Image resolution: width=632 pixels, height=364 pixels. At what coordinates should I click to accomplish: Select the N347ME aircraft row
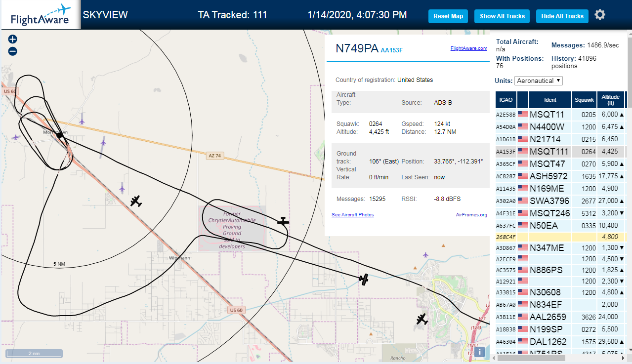pyautogui.click(x=560, y=248)
